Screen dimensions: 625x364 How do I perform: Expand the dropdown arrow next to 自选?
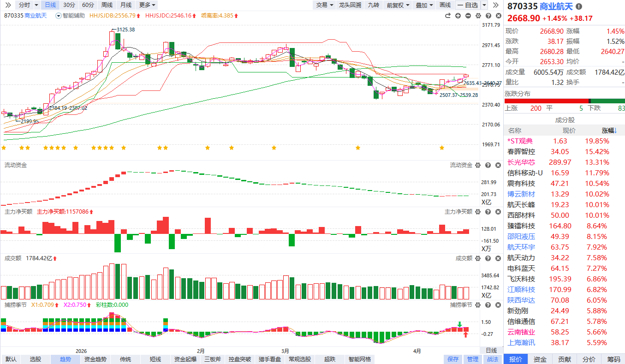click(x=484, y=5)
